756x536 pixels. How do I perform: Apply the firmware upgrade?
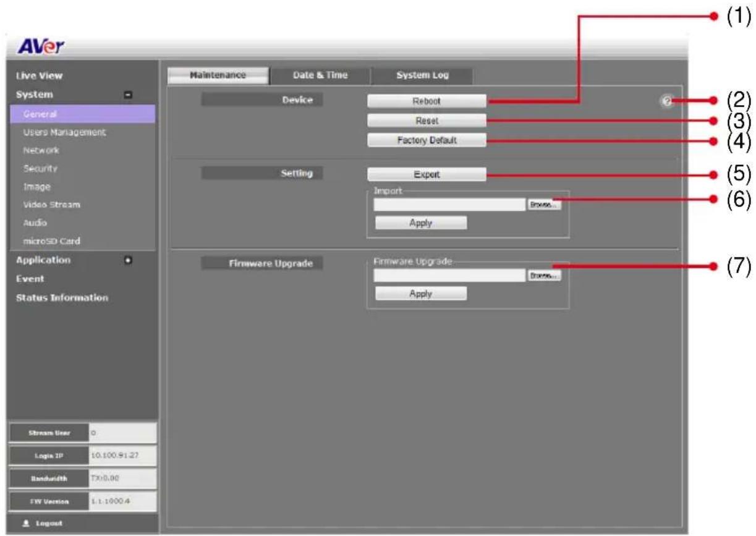tap(421, 294)
